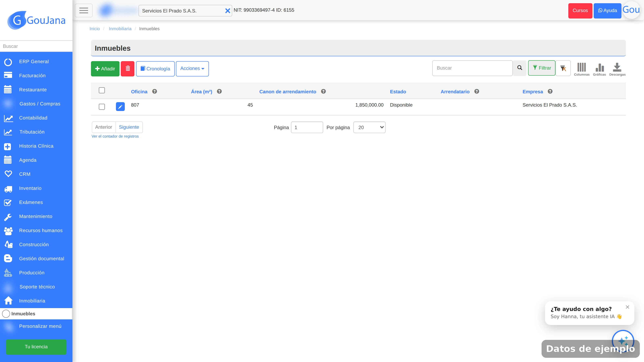This screenshot has height=362, width=644.
Task: Toggle the hamburger sidebar menu icon
Action: (x=84, y=10)
